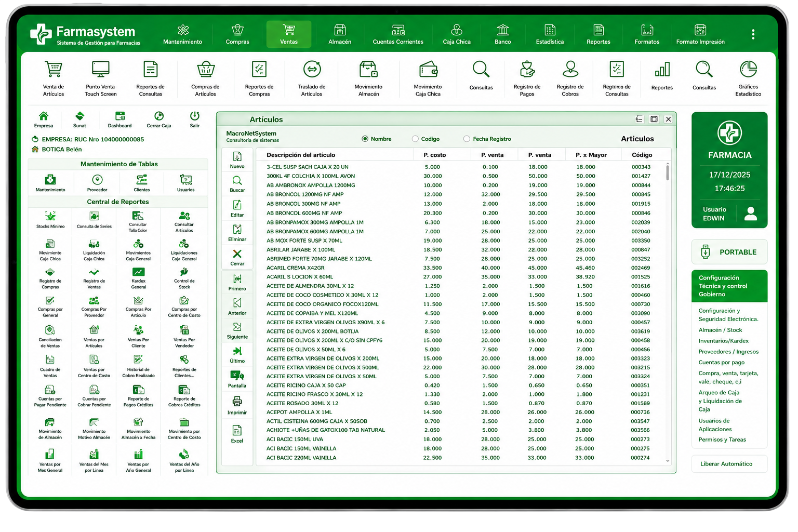Open Kardex General report

pyautogui.click(x=139, y=278)
